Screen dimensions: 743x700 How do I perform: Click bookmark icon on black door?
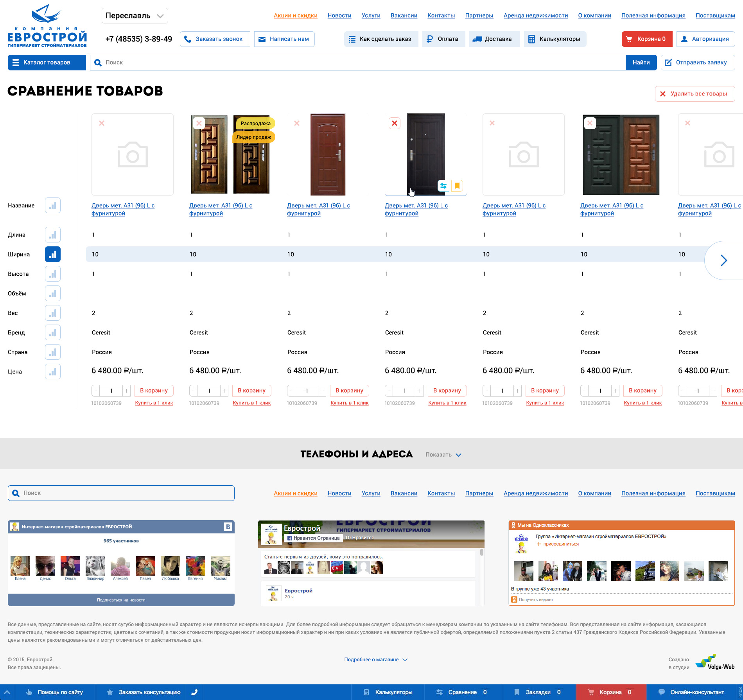click(457, 186)
